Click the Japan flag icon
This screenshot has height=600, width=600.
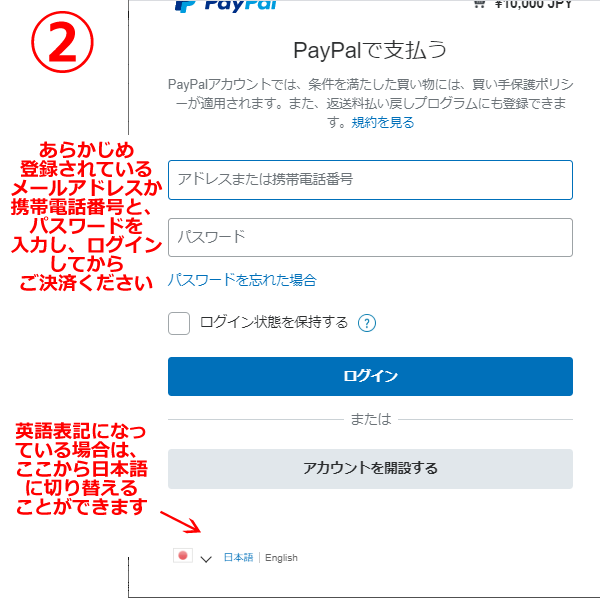[183, 556]
